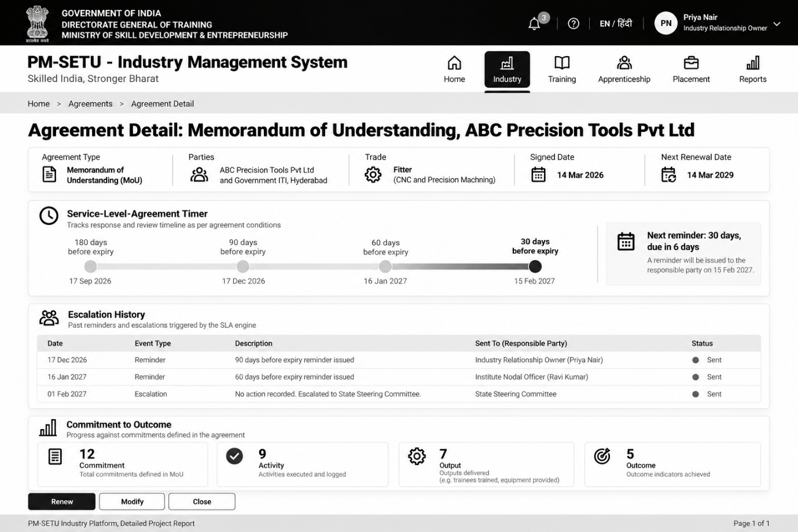The width and height of the screenshot is (798, 532).
Task: Click the Service-Level-Agreement Timer clock icon
Action: 49,216
